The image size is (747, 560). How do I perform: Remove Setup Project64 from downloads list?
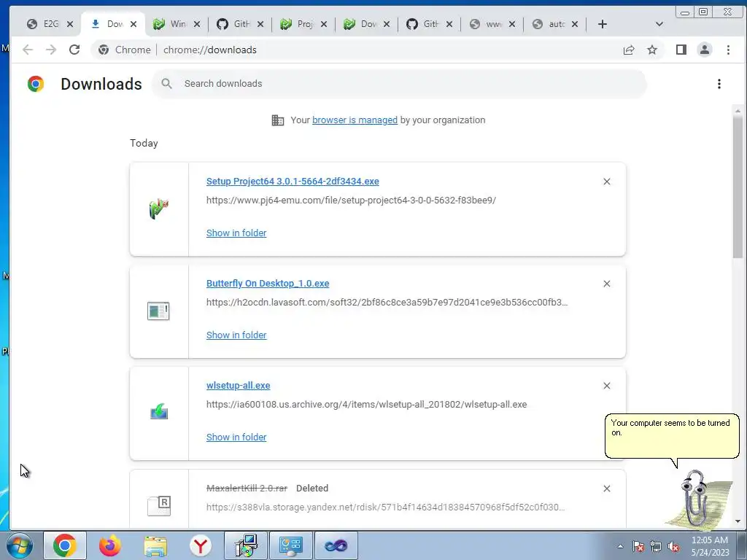click(606, 182)
